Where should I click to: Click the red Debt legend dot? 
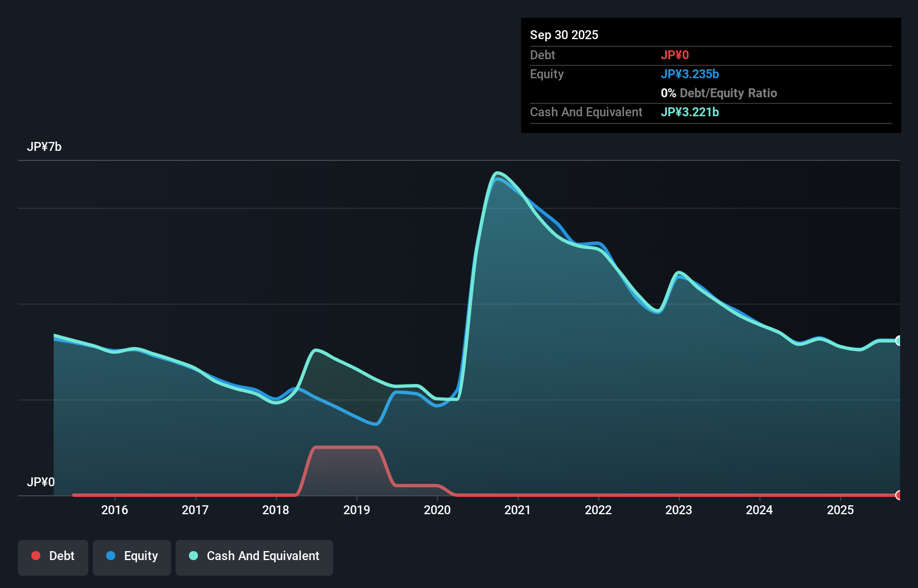[x=36, y=556]
